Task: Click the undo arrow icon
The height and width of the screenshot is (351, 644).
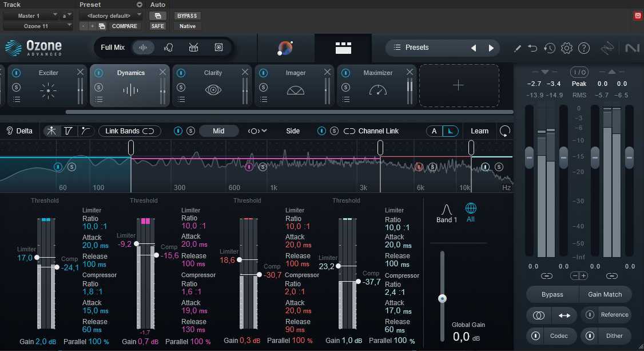Action: (532, 48)
